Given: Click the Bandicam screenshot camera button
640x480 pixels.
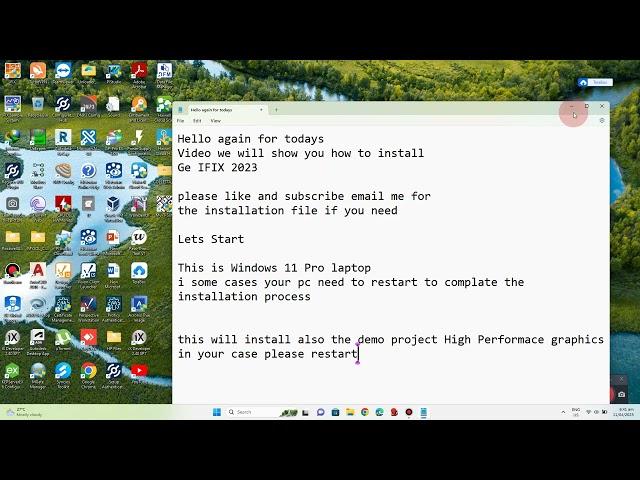Looking at the screenshot, I should pos(621,394).
